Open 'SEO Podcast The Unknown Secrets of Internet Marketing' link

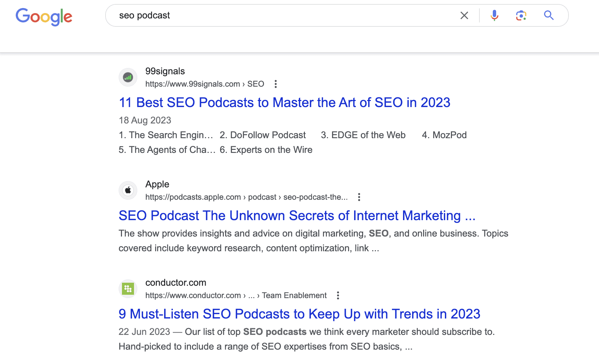coord(297,215)
